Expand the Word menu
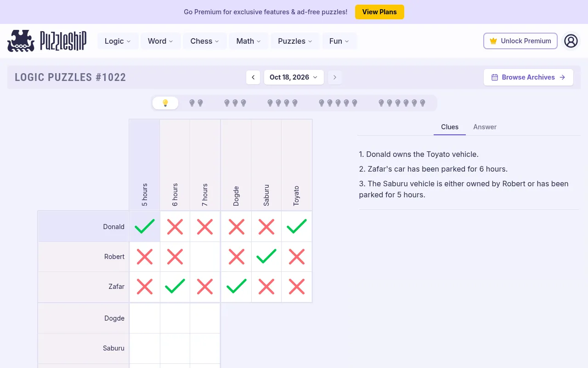This screenshot has height=368, width=588. [x=160, y=41]
